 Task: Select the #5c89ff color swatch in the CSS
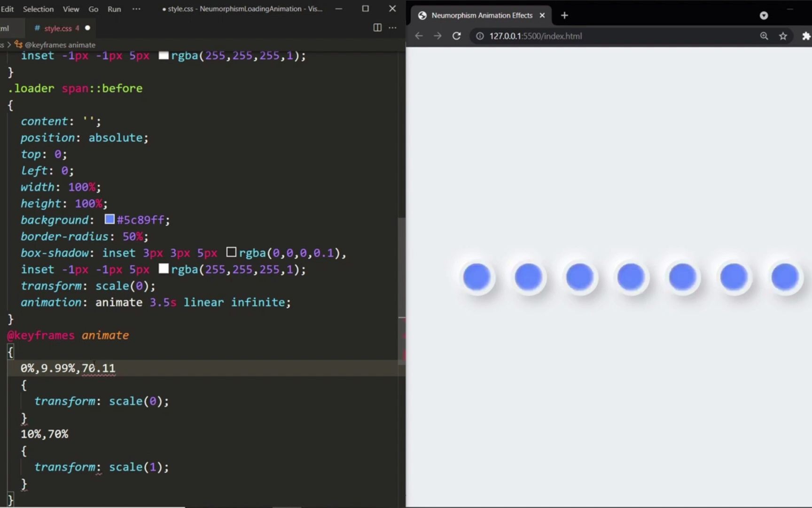point(109,219)
